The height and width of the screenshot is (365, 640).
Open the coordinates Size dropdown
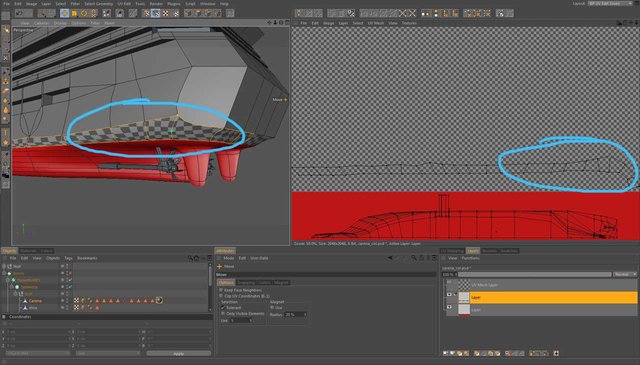107,353
